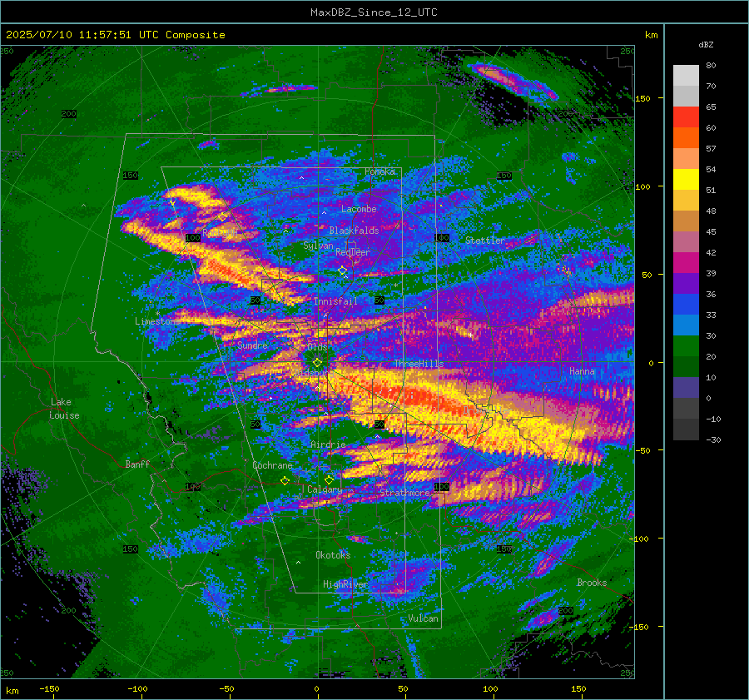Click the MaxDBZ_Since_12_UTC title
The image size is (749, 700).
tap(374, 12)
